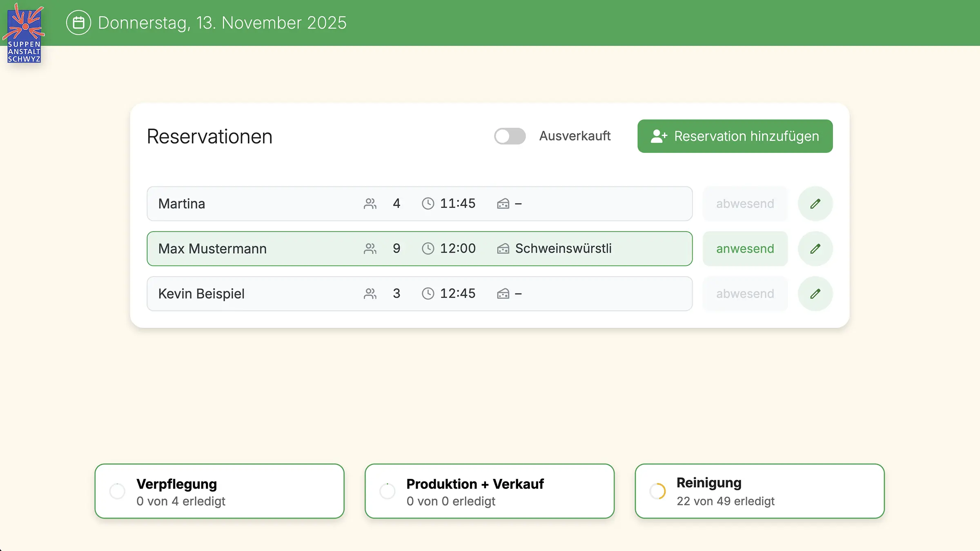This screenshot has width=980, height=551.
Task: Select the Kevin Beispiel reservation row
Action: coord(420,293)
